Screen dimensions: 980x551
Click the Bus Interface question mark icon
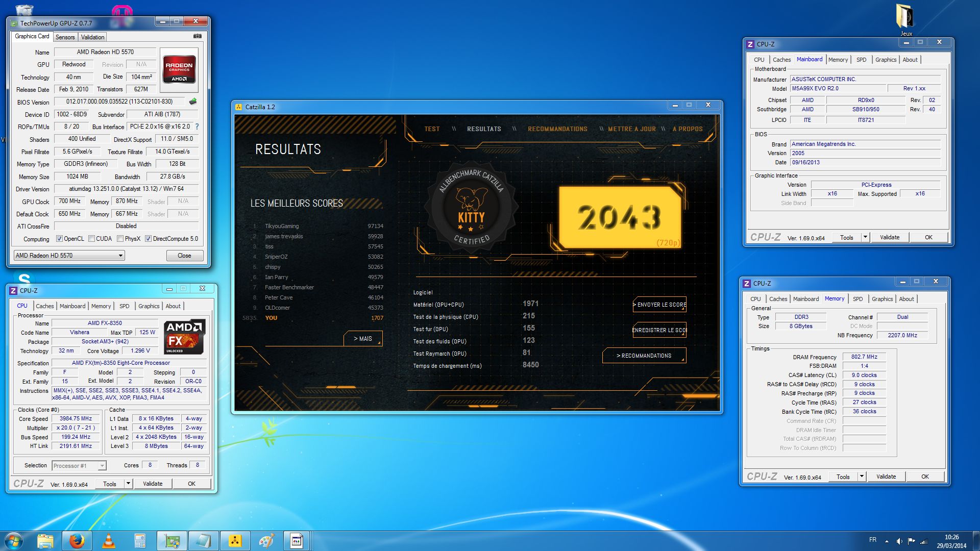197,127
